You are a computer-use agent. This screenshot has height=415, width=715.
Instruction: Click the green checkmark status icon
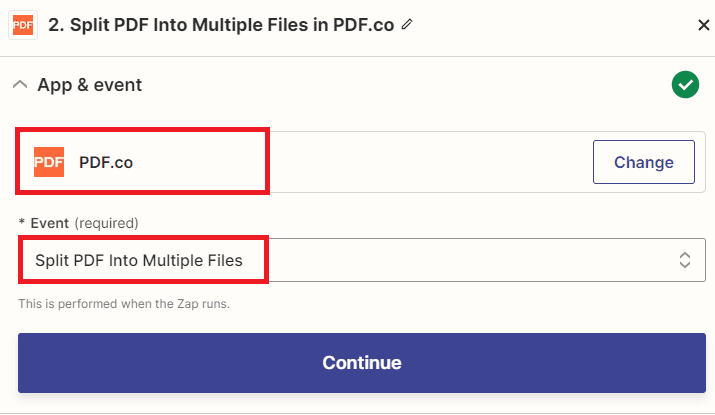pos(685,85)
